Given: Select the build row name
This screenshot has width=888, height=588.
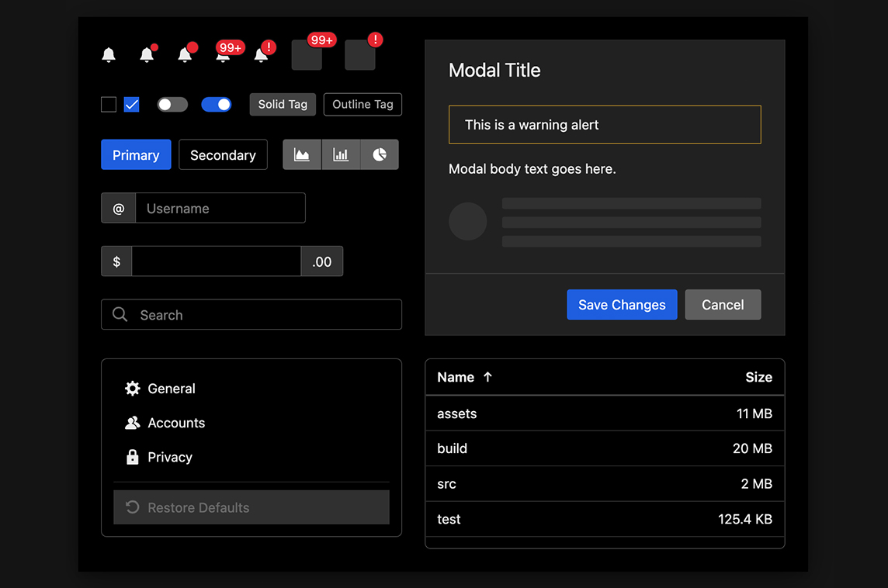Looking at the screenshot, I should (452, 448).
